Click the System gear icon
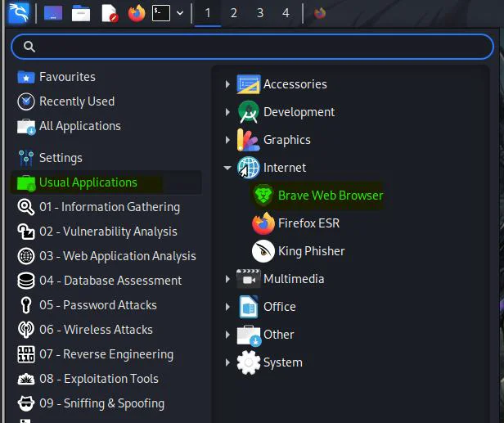Screen dimensions: 504x423 pyautogui.click(x=249, y=362)
